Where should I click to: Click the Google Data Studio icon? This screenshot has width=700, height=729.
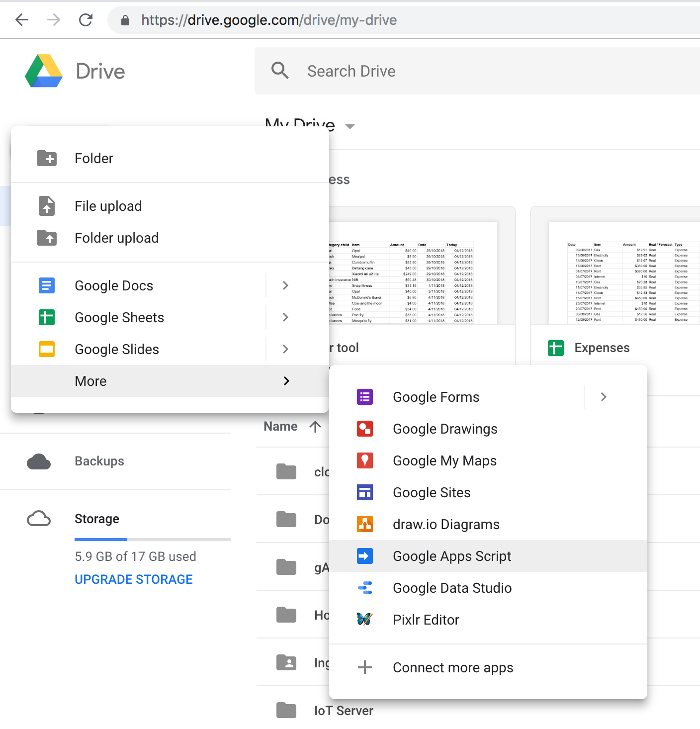365,588
